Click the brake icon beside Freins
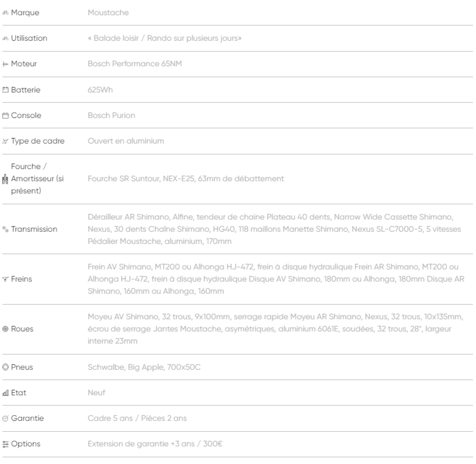The width and height of the screenshot is (476, 464). (5, 279)
